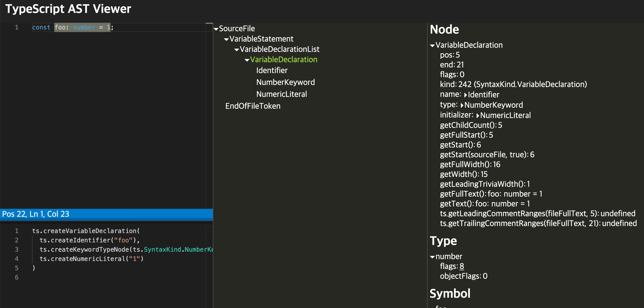Select Identifier in the AST tree
Image resolution: width=644 pixels, height=308 pixels.
click(272, 70)
